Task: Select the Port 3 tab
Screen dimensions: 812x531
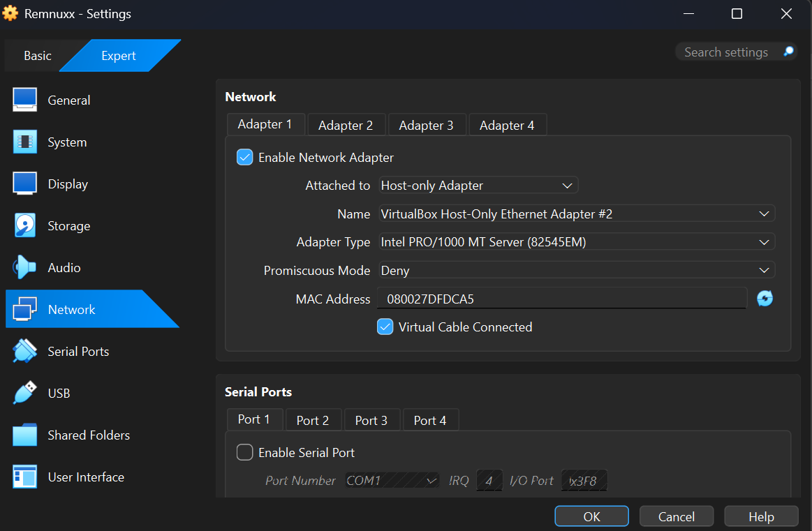Action: (x=372, y=420)
